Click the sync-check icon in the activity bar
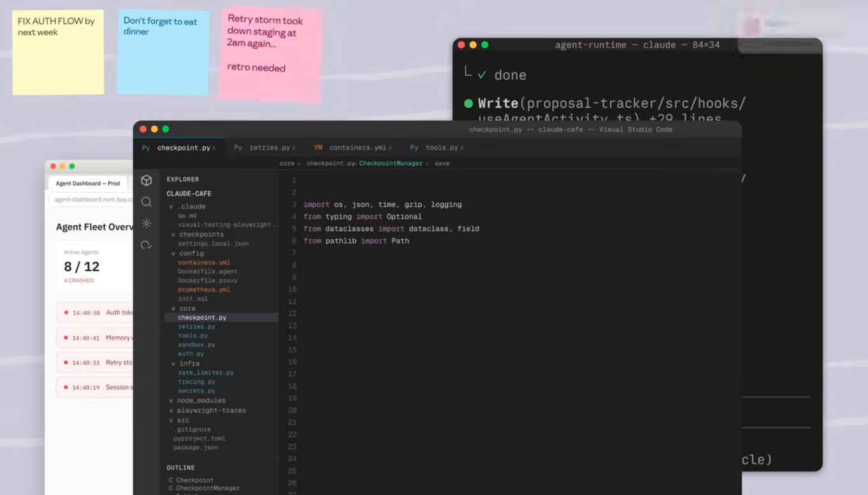Image resolution: width=868 pixels, height=495 pixels. (147, 245)
